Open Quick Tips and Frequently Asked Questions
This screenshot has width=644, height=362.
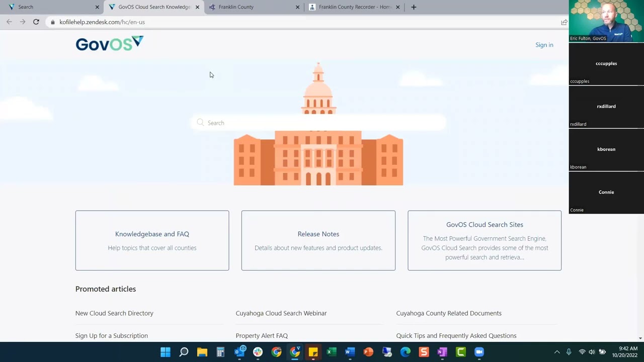(x=456, y=336)
